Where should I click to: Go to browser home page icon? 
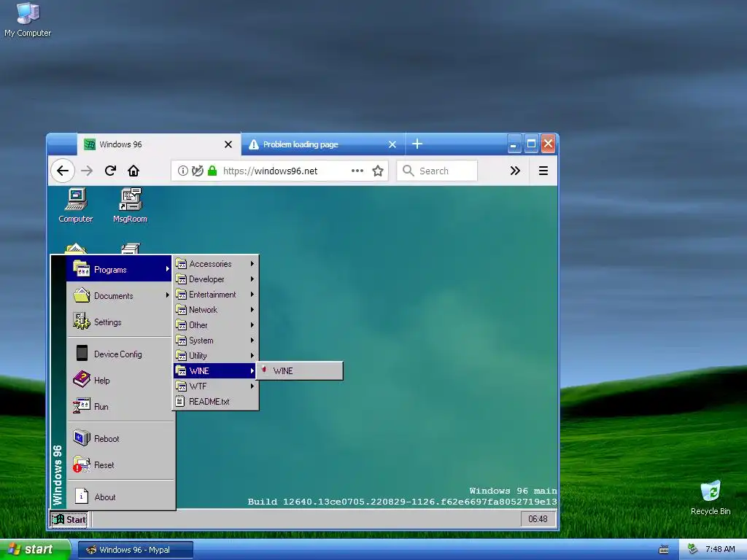[133, 171]
